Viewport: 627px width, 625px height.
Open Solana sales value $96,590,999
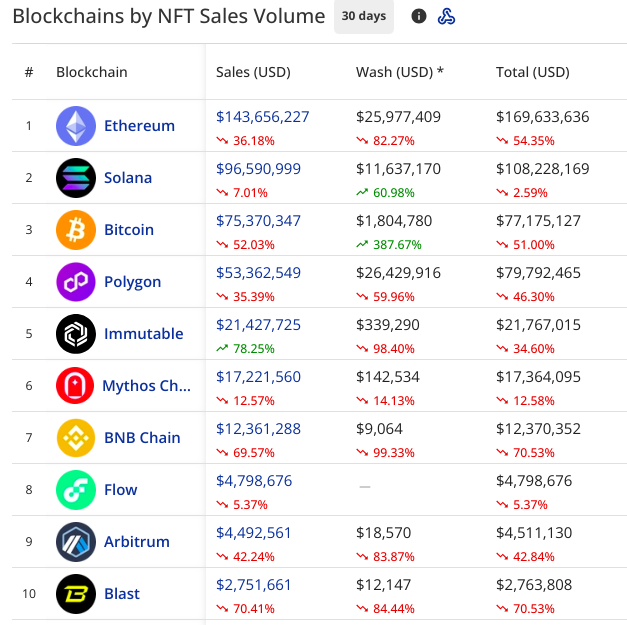coord(258,169)
